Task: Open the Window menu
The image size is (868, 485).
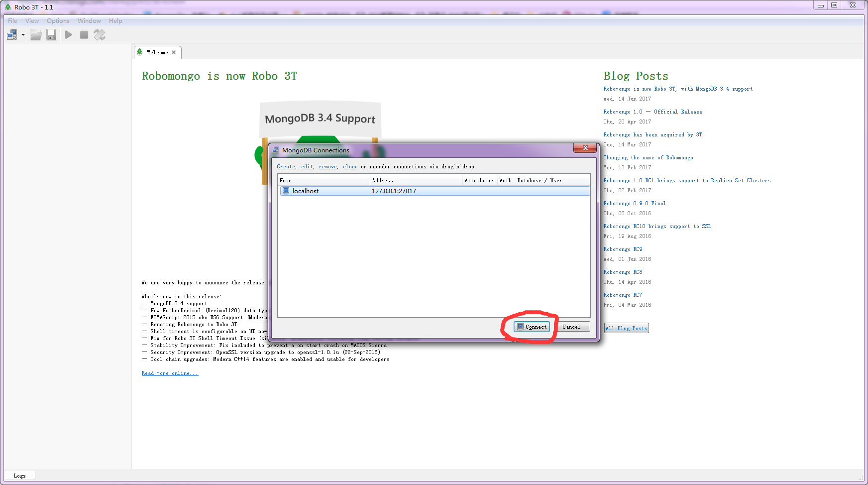Action: (89, 21)
